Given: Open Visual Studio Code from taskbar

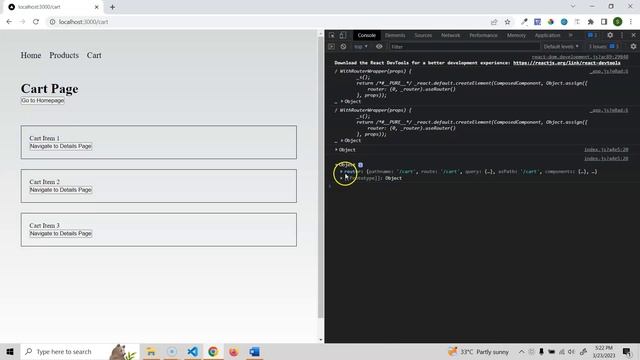Looking at the screenshot, I should (193, 351).
